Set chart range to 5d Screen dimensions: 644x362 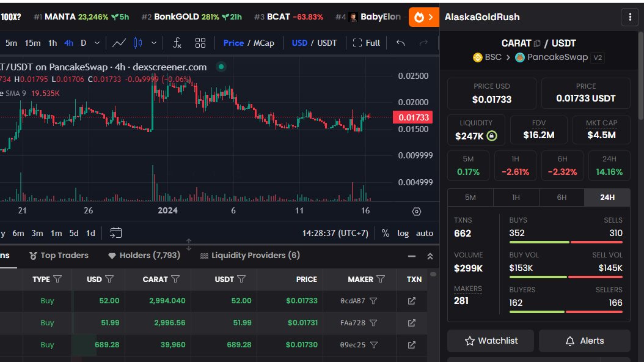click(74, 233)
